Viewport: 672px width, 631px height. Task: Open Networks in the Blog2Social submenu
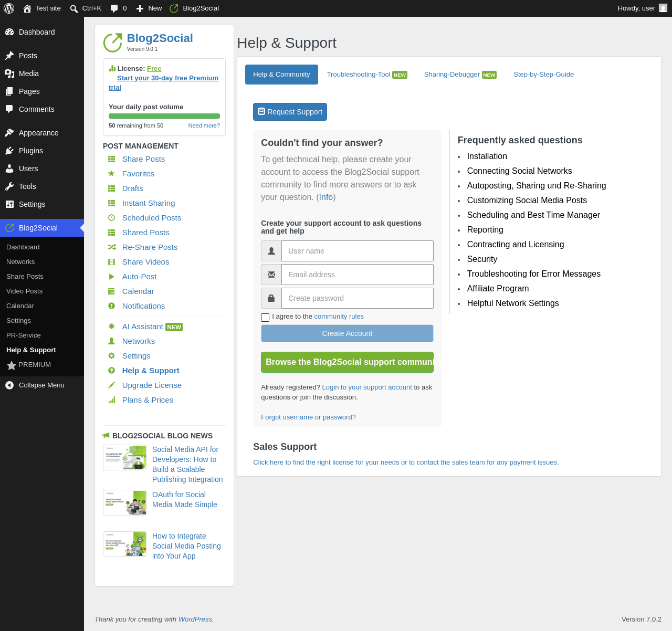pyautogui.click(x=20, y=262)
